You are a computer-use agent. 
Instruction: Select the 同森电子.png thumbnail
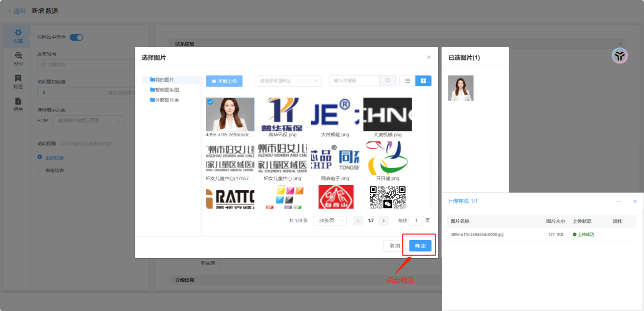(x=335, y=158)
